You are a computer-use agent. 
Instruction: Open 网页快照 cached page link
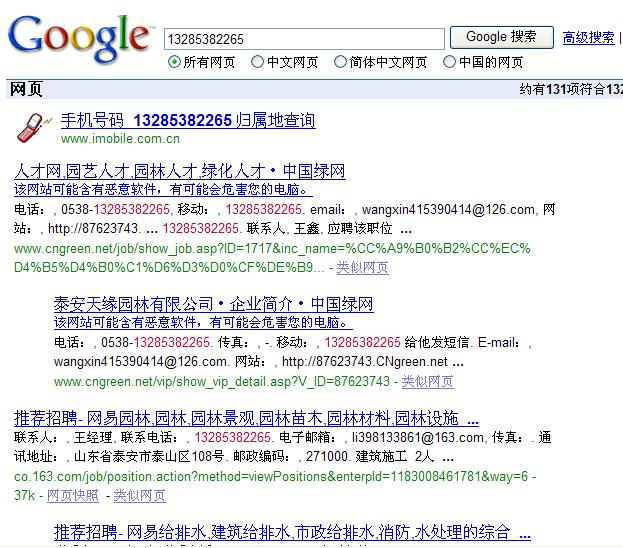pos(73,495)
